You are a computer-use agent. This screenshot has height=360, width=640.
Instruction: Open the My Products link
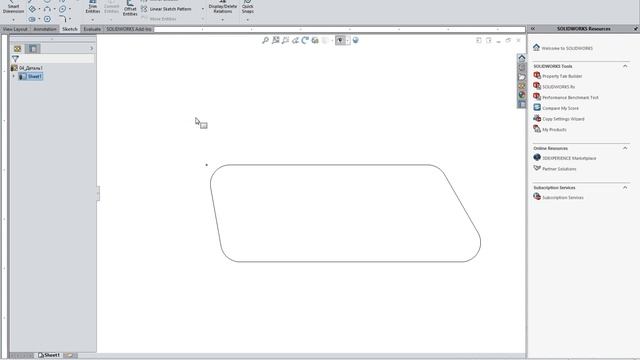(554, 129)
